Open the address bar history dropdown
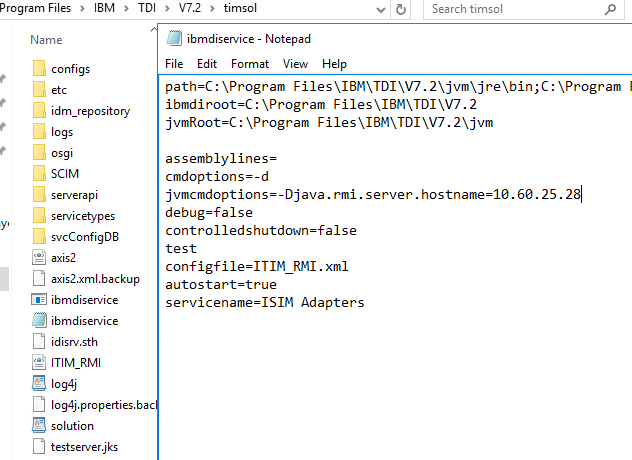The width and height of the screenshot is (632, 460). (380, 10)
